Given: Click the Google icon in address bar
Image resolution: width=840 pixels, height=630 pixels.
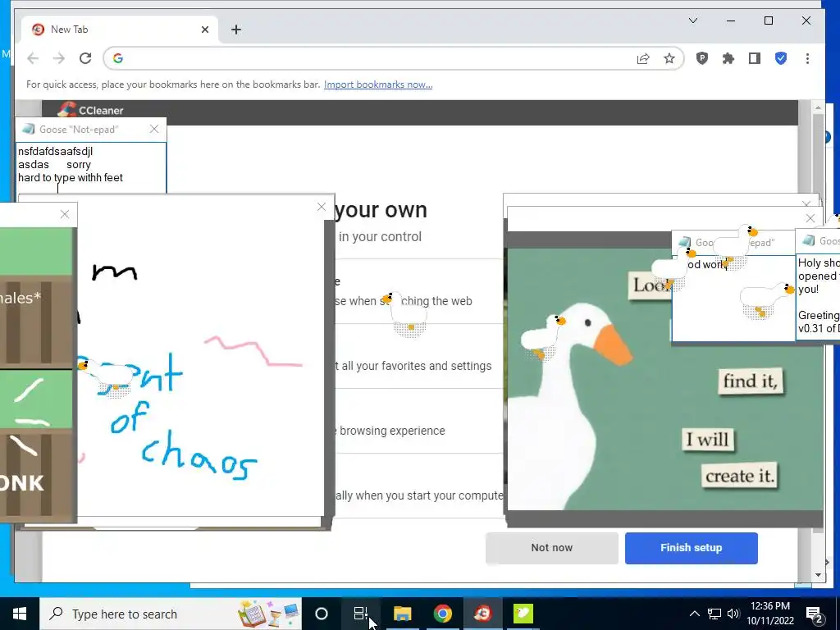Looking at the screenshot, I should click(x=118, y=58).
